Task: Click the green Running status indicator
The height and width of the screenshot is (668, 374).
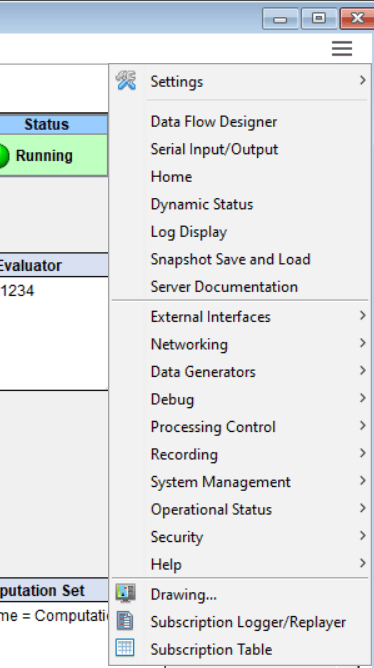Action: pos(3,156)
